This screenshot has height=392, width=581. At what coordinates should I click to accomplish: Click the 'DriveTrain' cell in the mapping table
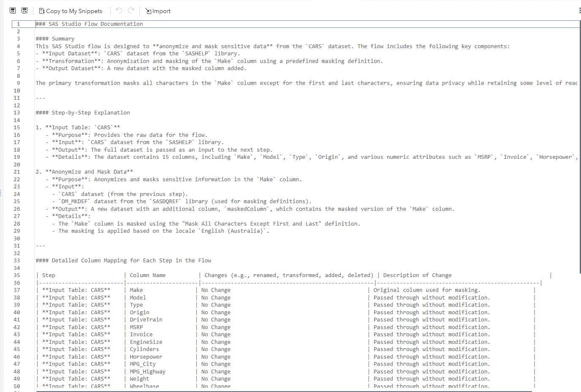tap(146, 320)
